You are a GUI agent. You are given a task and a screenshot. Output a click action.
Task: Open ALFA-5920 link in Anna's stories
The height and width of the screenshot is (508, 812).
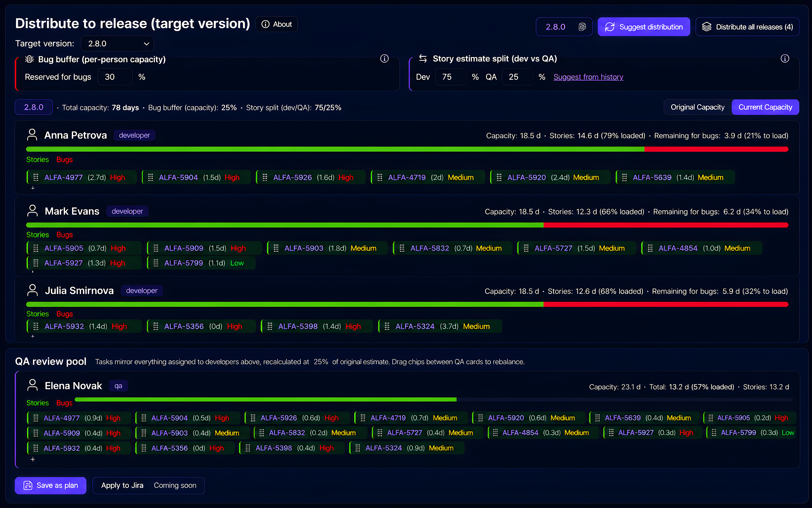[527, 177]
